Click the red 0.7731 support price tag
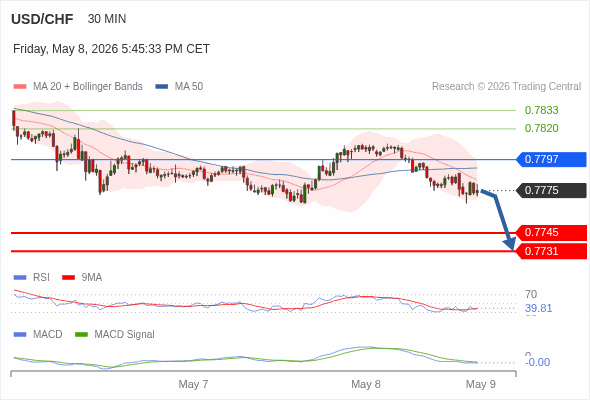590x400 pixels. point(550,251)
